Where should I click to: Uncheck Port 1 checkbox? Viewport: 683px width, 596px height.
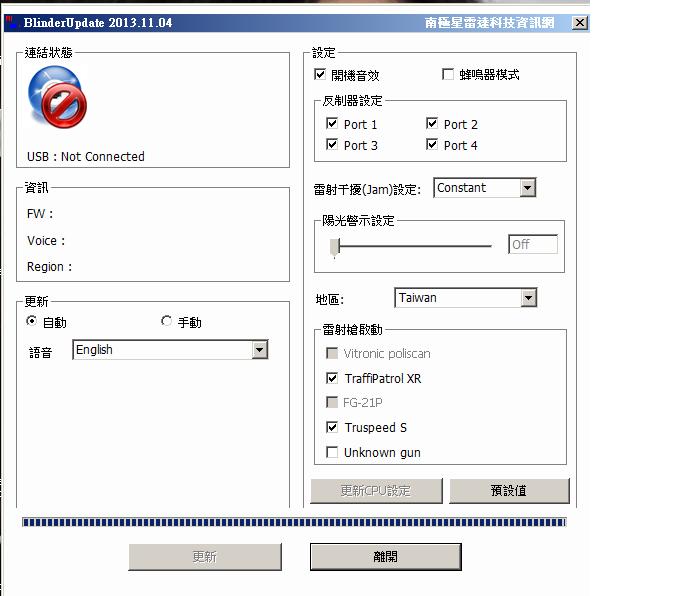(332, 124)
